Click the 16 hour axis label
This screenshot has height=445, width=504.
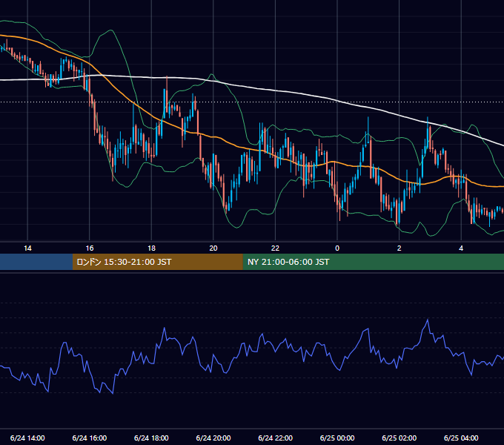click(x=90, y=248)
